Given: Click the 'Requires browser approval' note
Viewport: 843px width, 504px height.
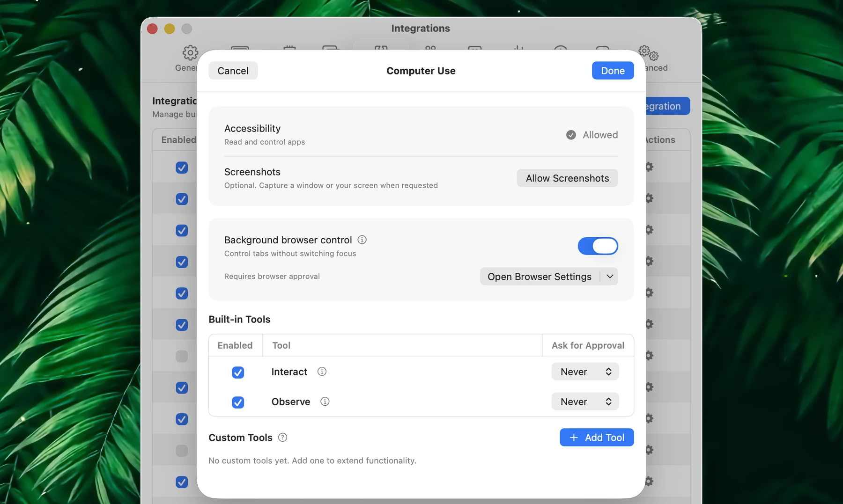Looking at the screenshot, I should (x=272, y=277).
